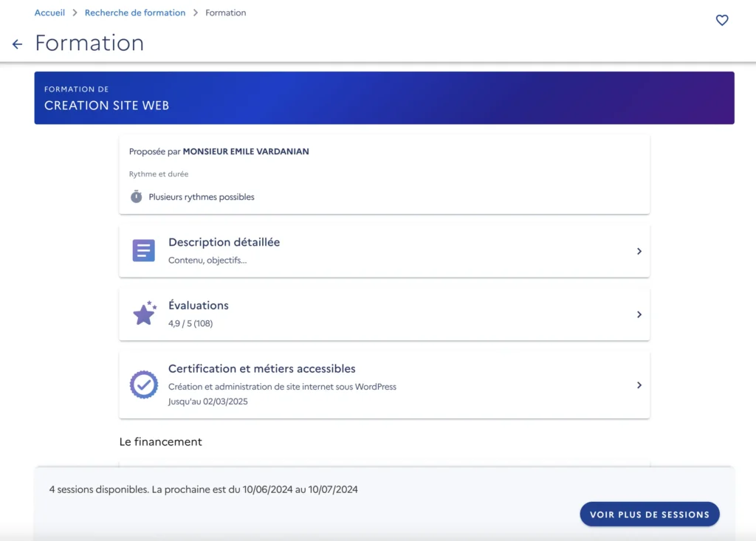Open Recherche de formation breadcrumb

[135, 13]
